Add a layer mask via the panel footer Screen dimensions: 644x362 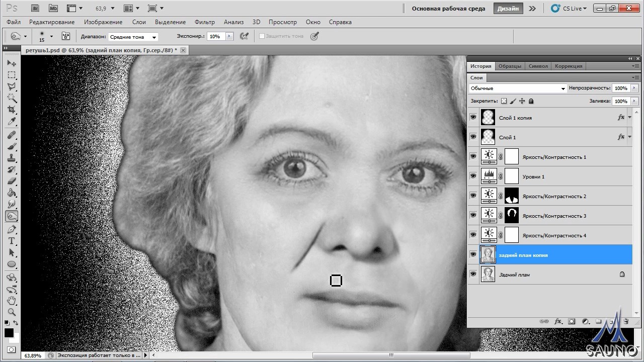point(572,321)
